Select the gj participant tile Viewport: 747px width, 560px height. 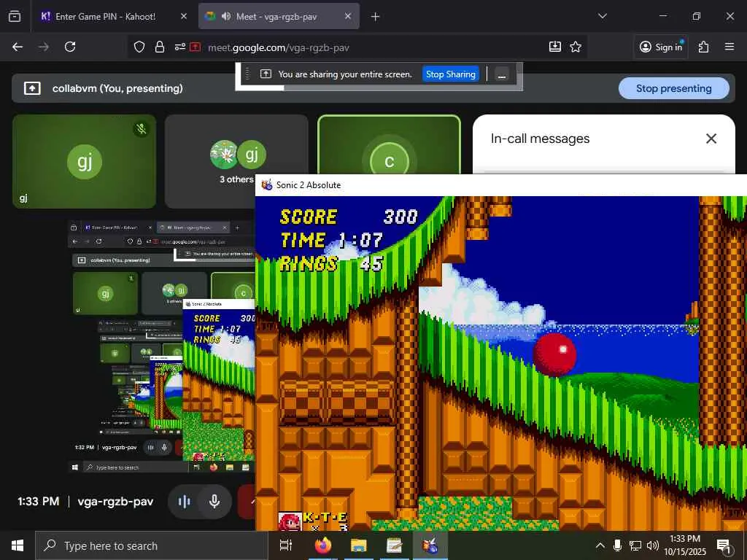point(85,161)
